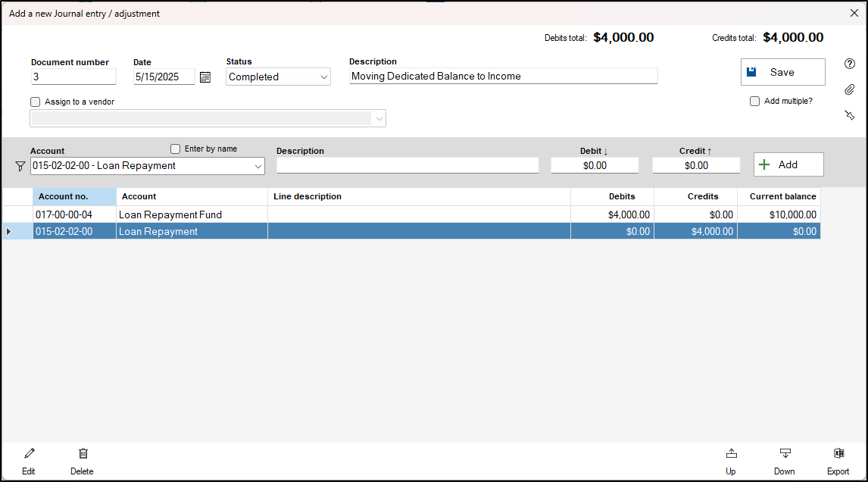Image resolution: width=868 pixels, height=482 pixels.
Task: Check the Add multiple? option
Action: point(754,101)
